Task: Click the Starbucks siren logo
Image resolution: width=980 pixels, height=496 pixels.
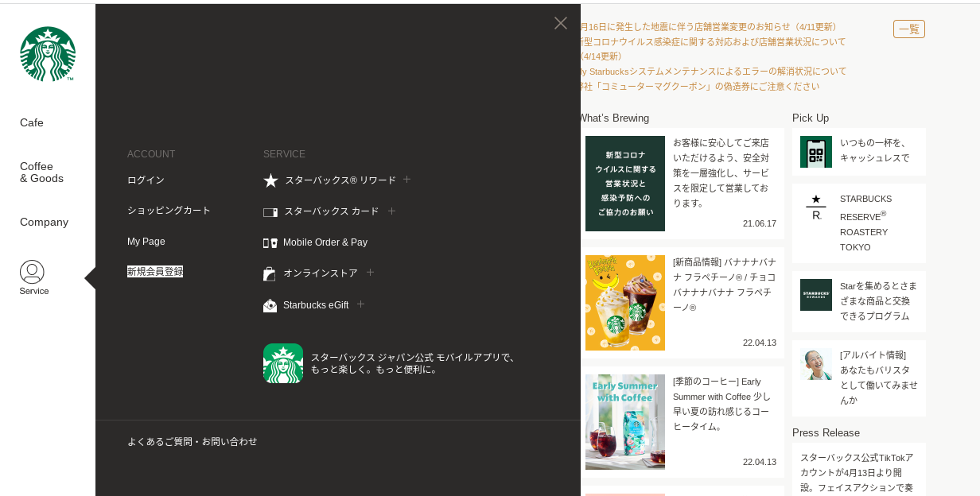Action: 48,54
